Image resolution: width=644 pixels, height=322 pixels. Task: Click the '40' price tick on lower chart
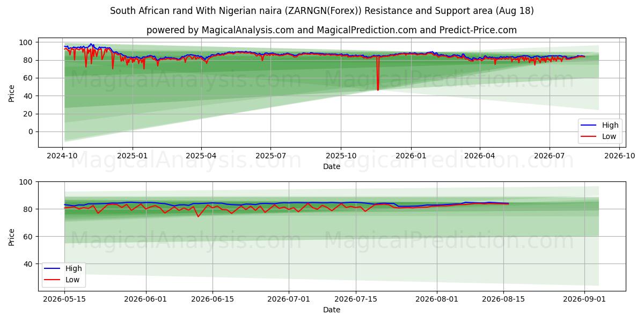click(29, 264)
